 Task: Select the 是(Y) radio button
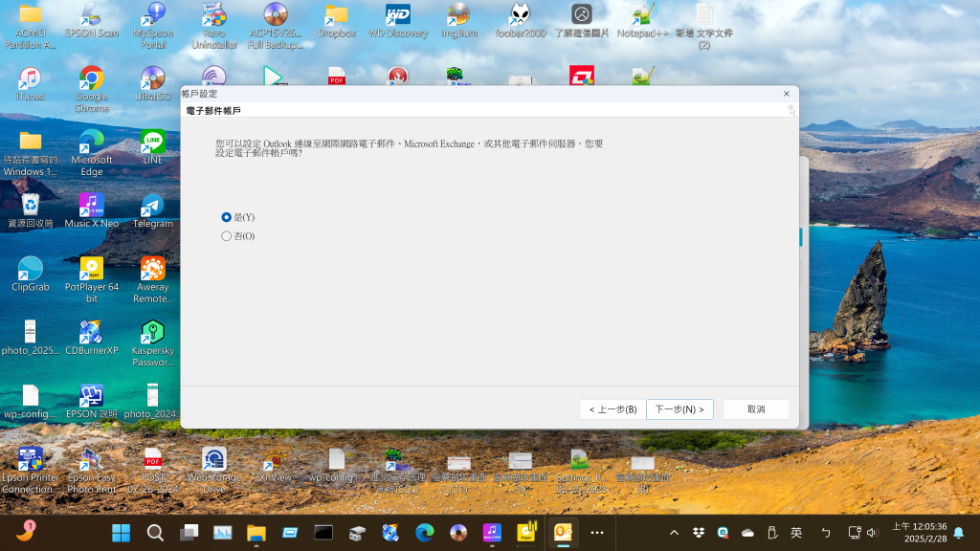227,217
